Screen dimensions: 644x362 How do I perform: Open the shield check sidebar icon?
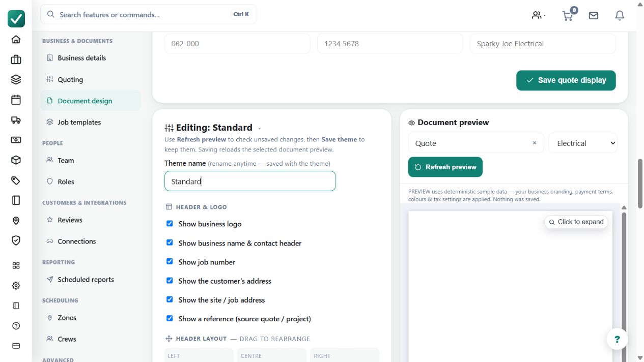click(16, 240)
